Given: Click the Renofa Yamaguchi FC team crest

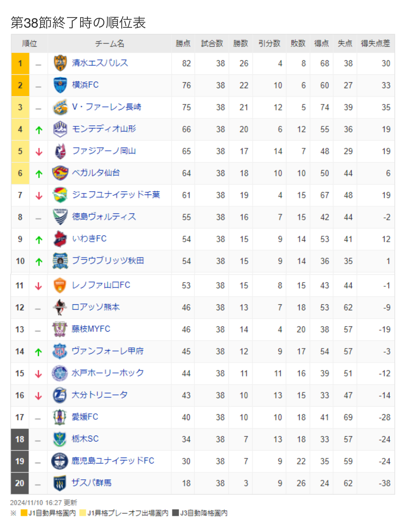Looking at the screenshot, I should coord(60,285).
